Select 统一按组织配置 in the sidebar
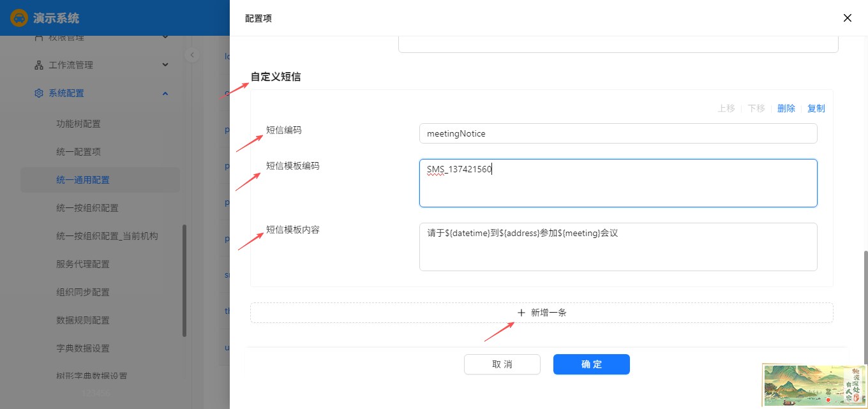 click(87, 208)
